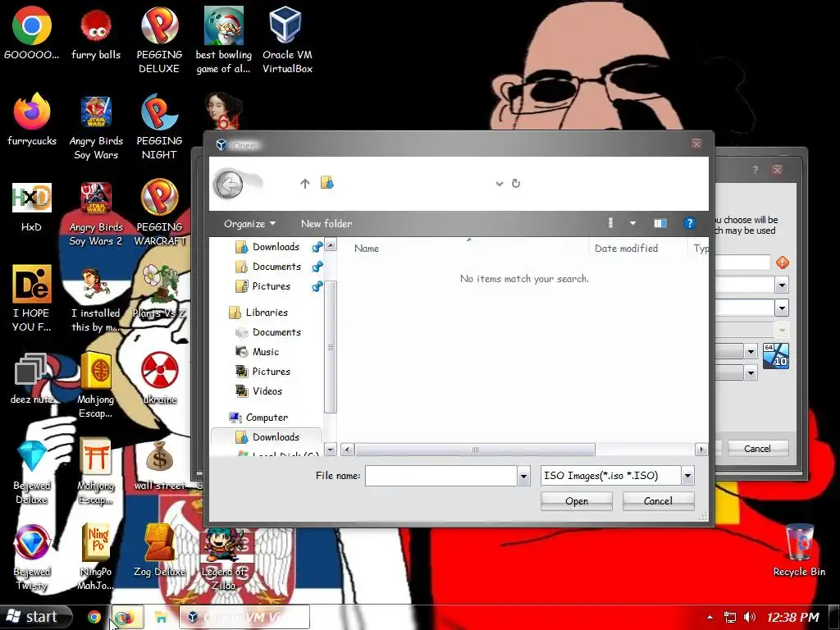This screenshot has height=630, width=840.
Task: Create a New folder
Action: pyautogui.click(x=326, y=223)
